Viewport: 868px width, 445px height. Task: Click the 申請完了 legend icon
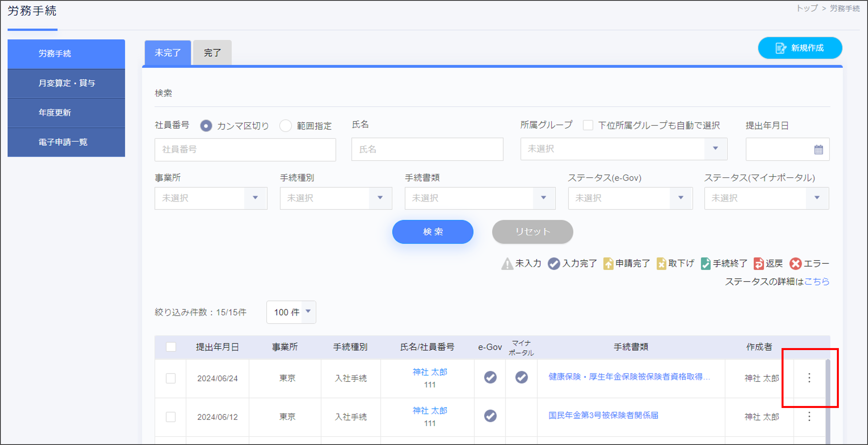tap(608, 264)
